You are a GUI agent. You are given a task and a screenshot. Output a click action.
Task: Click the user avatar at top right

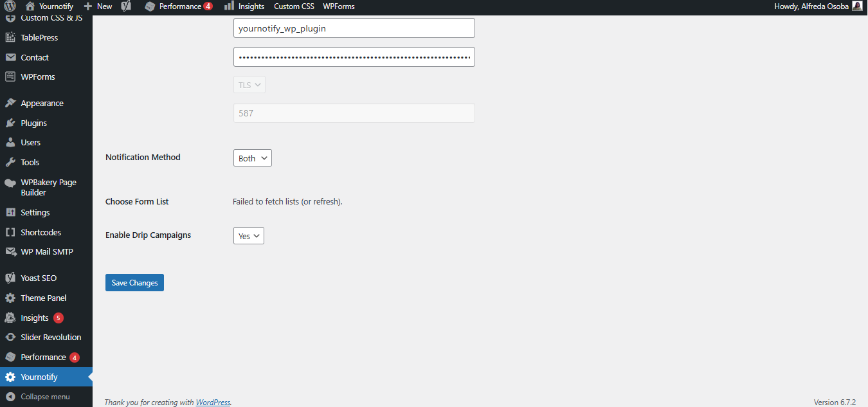pos(857,6)
